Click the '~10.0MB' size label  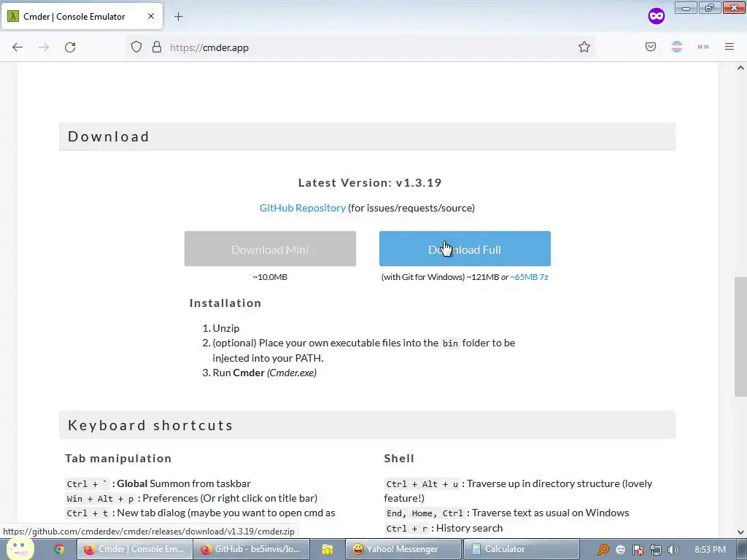pyautogui.click(x=270, y=277)
